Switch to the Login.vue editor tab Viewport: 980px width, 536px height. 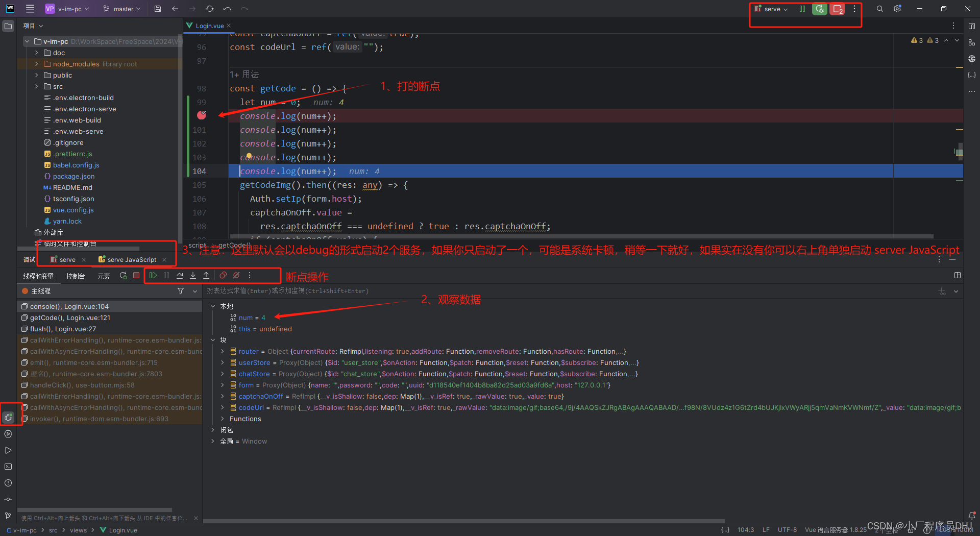[210, 26]
